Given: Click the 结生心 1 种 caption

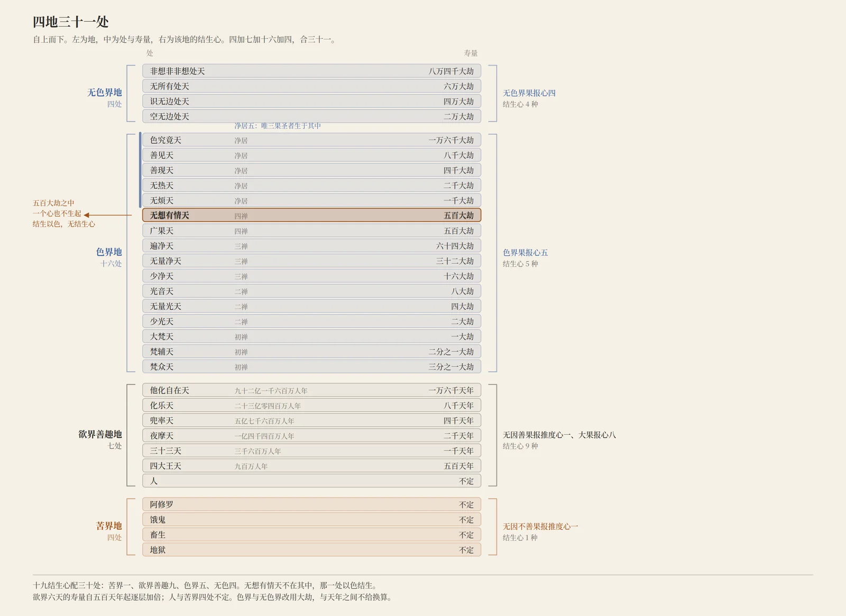Looking at the screenshot, I should (520, 538).
